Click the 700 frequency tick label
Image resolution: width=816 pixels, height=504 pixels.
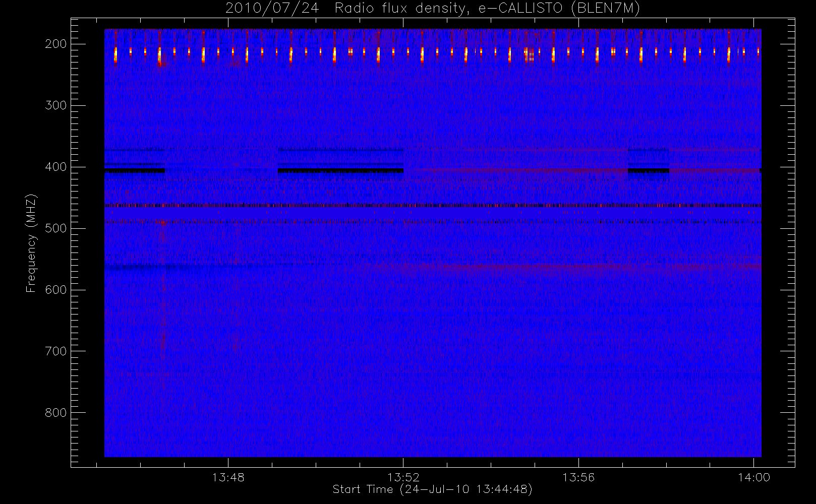click(56, 351)
